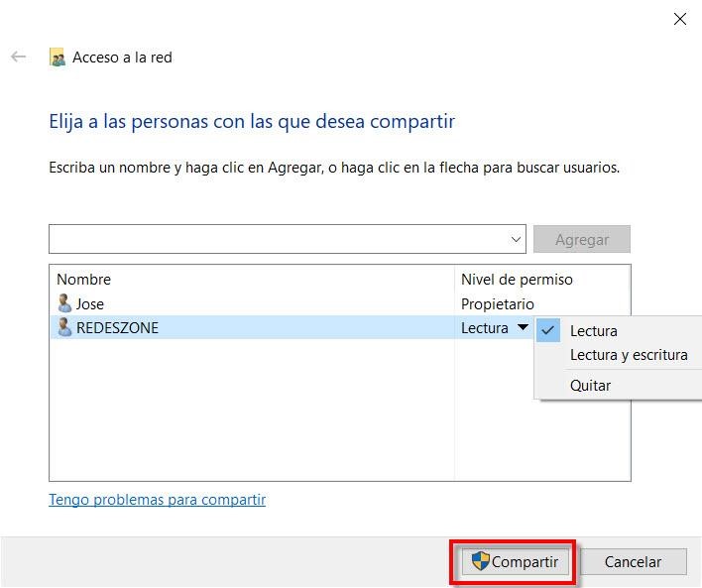This screenshot has height=588, width=702.
Task: Pick Quitar to remove the user
Action: pos(590,386)
